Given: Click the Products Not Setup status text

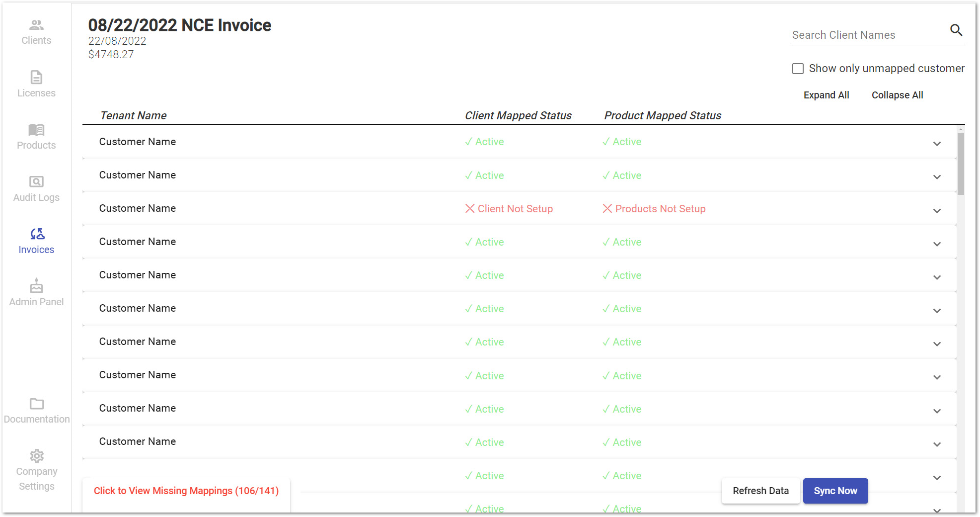Looking at the screenshot, I should [x=660, y=209].
